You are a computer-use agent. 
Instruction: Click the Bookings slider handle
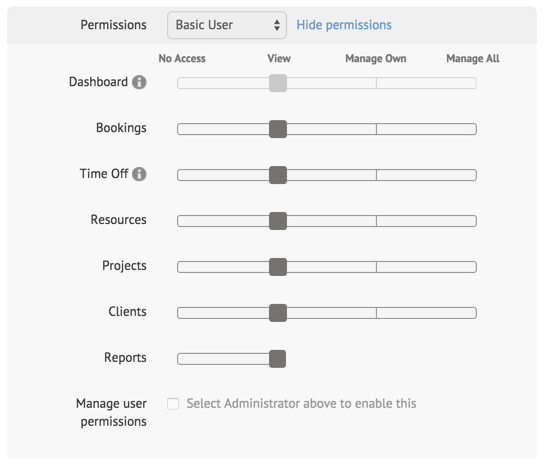click(x=278, y=129)
